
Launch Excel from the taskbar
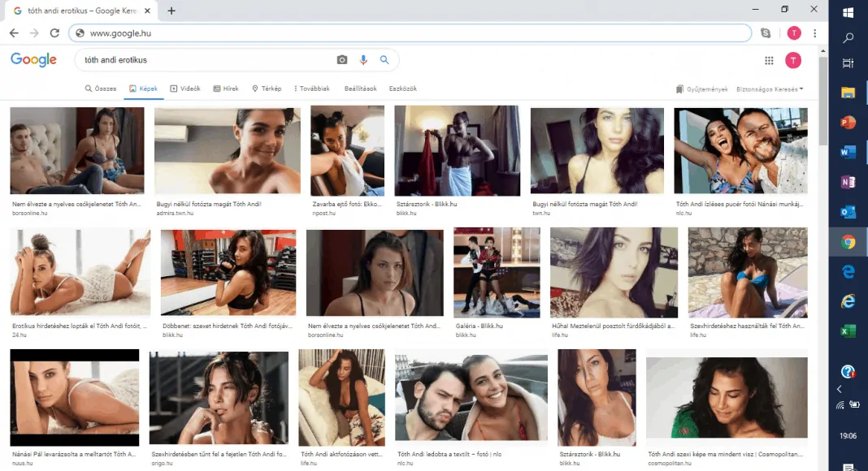point(848,331)
